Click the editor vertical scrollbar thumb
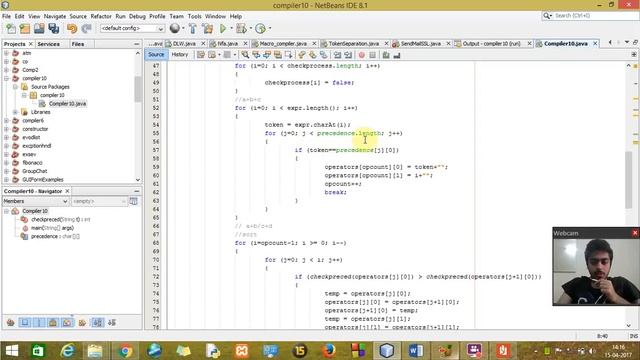640x360 pixels. (629, 179)
